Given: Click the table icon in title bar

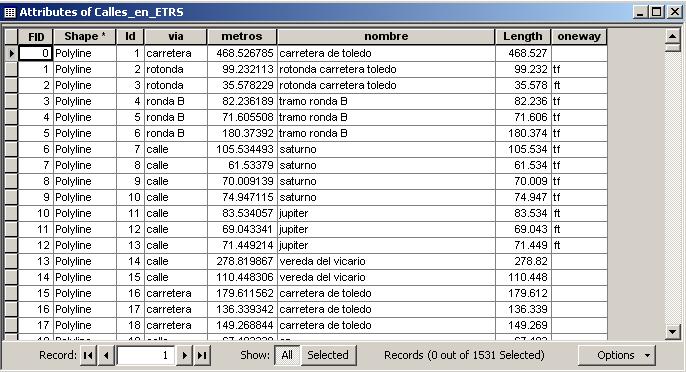Looking at the screenshot, I should (x=10, y=12).
